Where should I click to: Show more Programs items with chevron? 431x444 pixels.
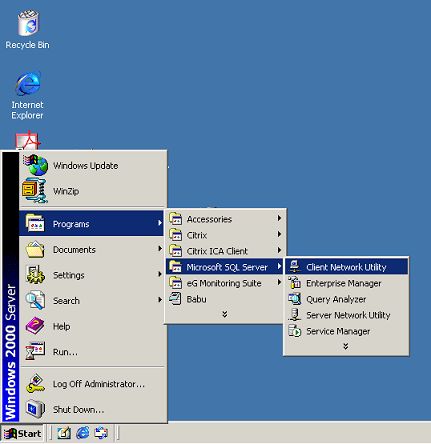[225, 314]
